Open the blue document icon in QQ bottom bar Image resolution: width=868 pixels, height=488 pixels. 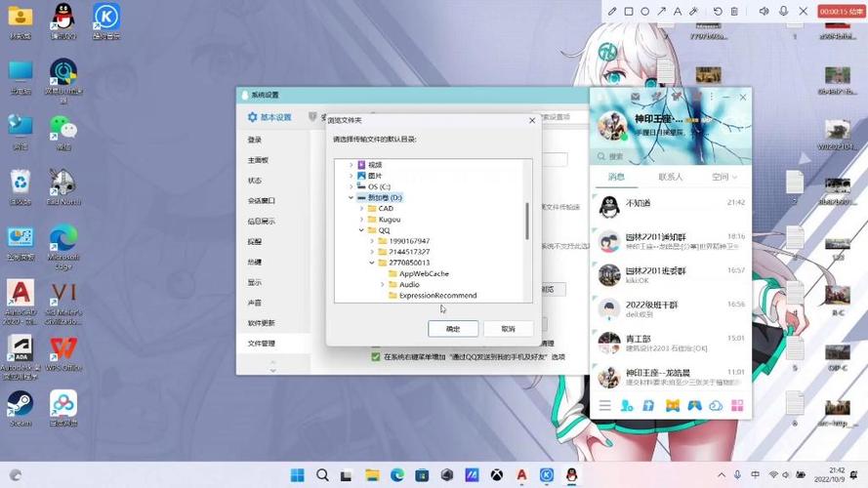click(648, 406)
